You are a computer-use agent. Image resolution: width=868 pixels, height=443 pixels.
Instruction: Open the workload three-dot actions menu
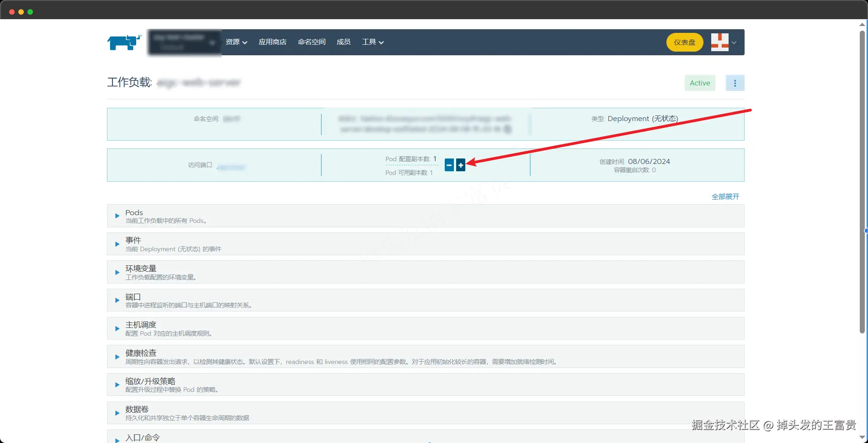coord(735,83)
